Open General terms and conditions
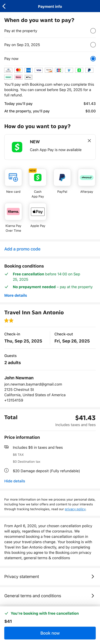Image resolution: width=100 pixels, height=644 pixels. point(50,596)
